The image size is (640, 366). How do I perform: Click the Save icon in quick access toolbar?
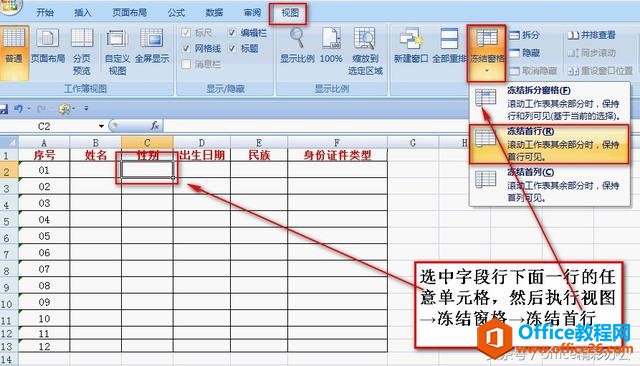point(3,109)
